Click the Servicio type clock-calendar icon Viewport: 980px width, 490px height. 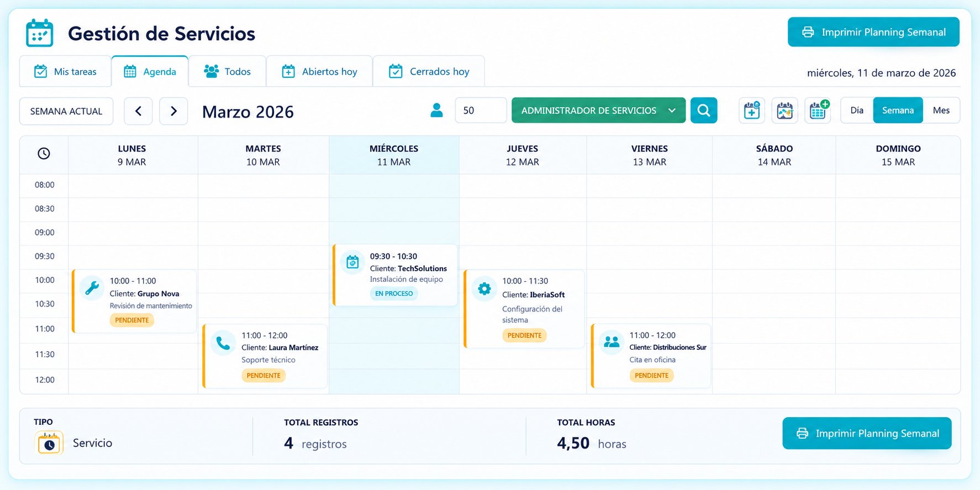(49, 443)
